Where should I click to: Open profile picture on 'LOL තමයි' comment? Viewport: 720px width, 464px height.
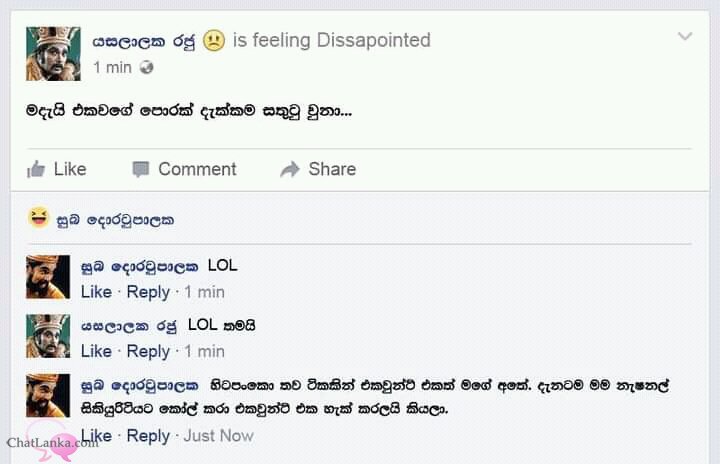(48, 336)
